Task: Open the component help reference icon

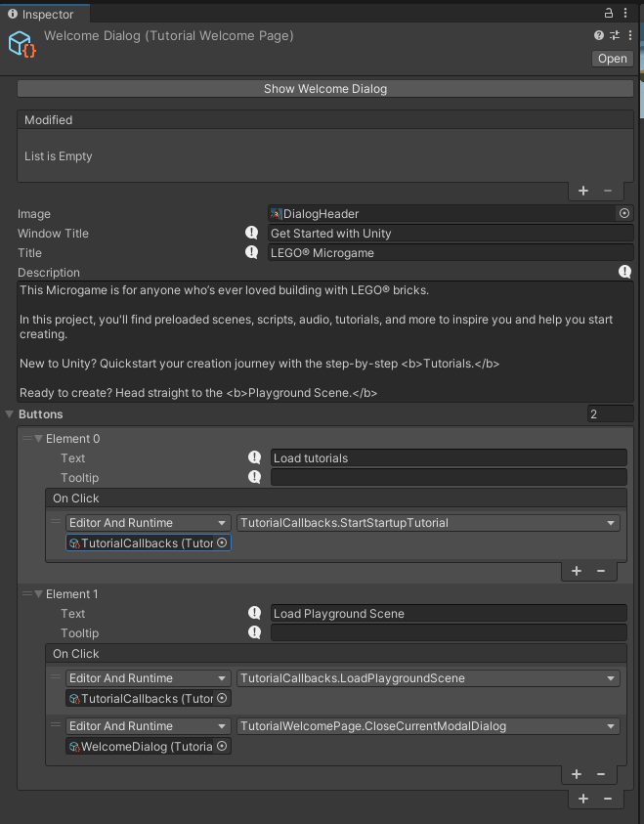Action: (598, 35)
